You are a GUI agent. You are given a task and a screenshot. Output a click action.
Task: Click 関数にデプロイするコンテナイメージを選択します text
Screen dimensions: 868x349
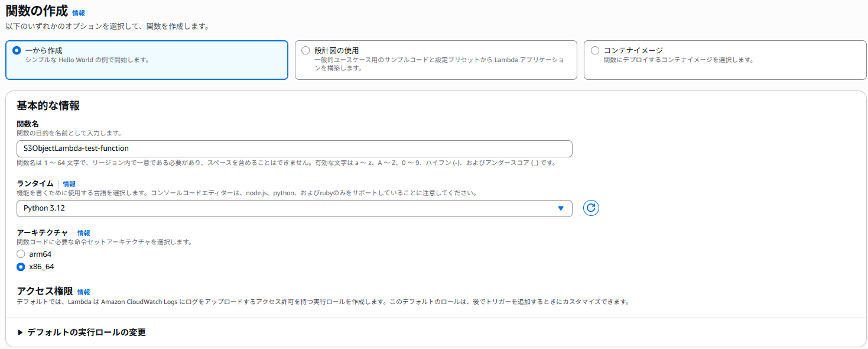(679, 60)
